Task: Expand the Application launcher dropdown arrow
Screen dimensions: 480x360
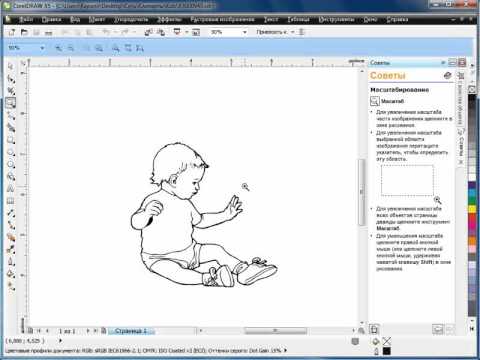Action: [187, 32]
